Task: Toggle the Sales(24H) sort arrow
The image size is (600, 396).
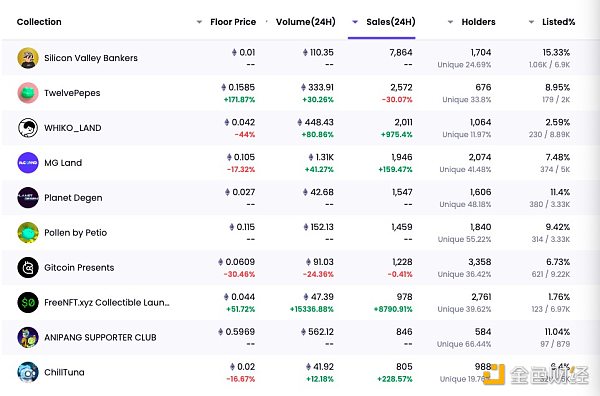Action: click(x=355, y=22)
